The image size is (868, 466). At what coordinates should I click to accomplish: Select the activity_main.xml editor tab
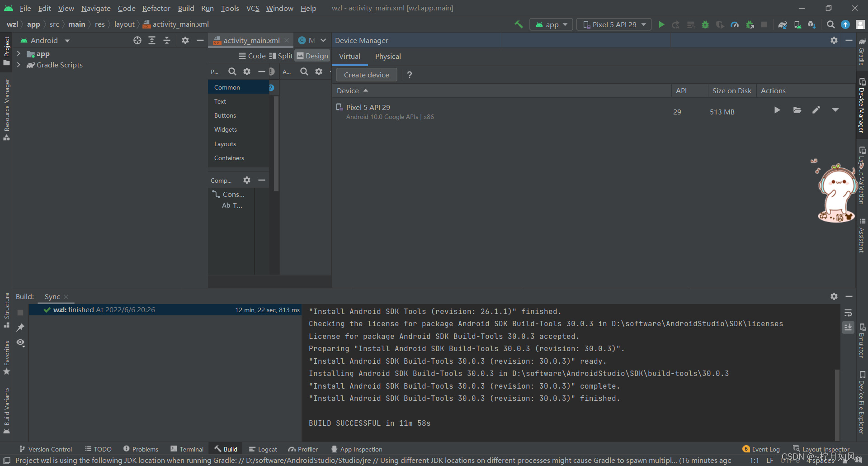[x=251, y=40]
